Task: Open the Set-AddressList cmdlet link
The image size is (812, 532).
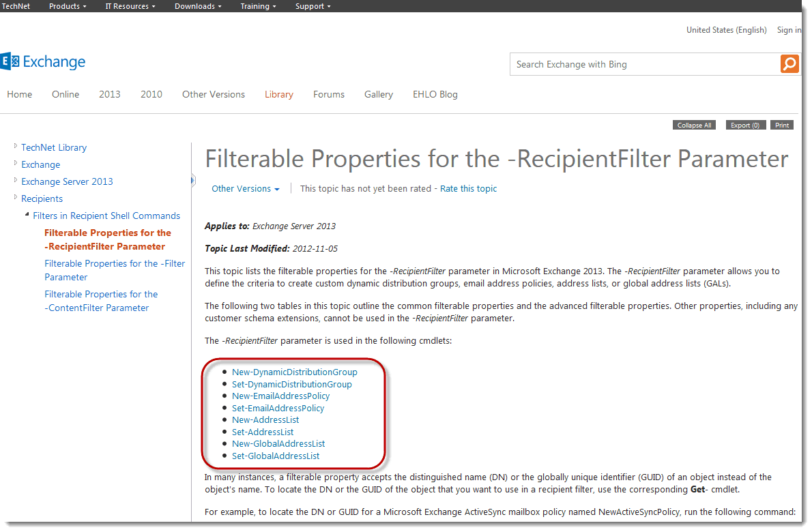Action: pos(263,432)
